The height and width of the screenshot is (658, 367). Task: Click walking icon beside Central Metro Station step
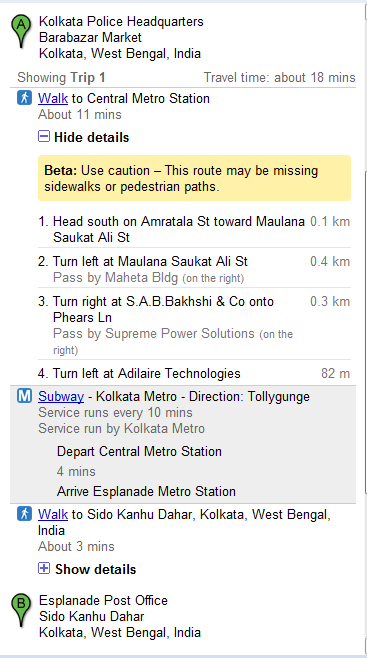tap(24, 98)
